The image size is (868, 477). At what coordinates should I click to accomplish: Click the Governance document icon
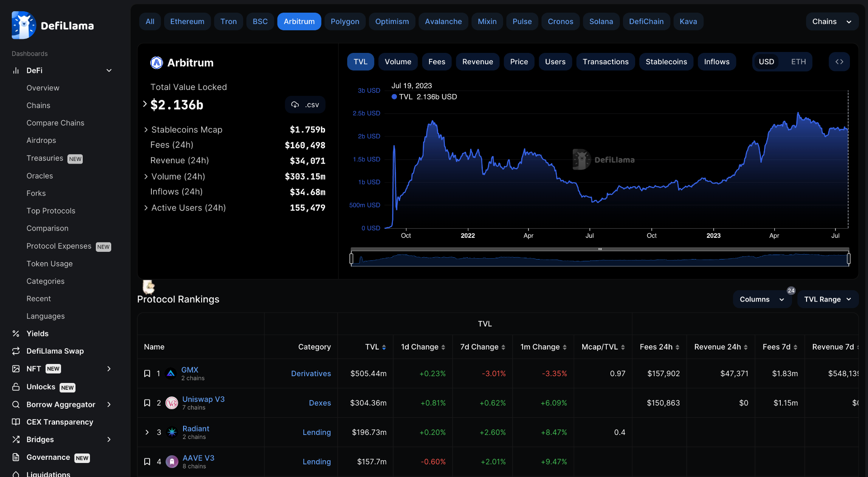(x=16, y=457)
